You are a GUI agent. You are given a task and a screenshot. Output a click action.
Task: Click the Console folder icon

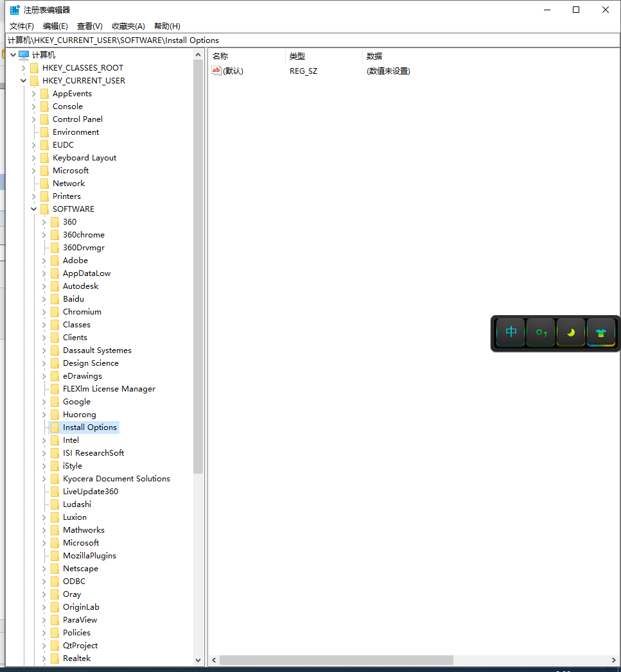[44, 107]
